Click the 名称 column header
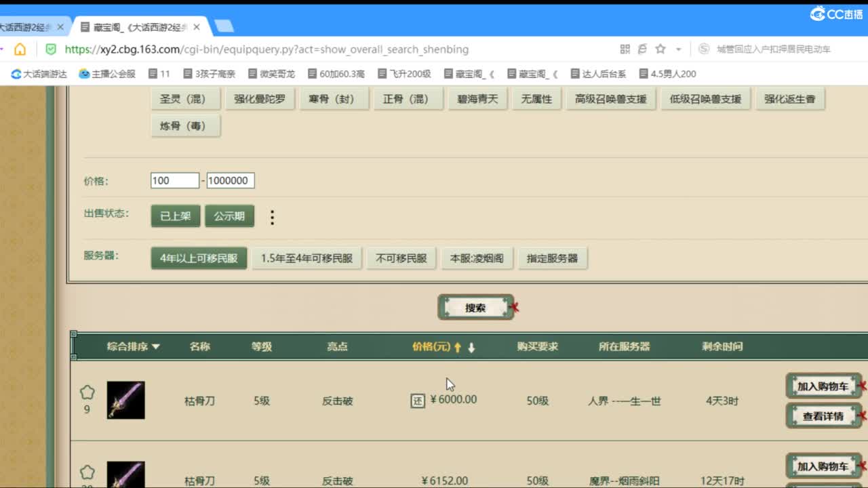The image size is (868, 488). [x=199, y=346]
